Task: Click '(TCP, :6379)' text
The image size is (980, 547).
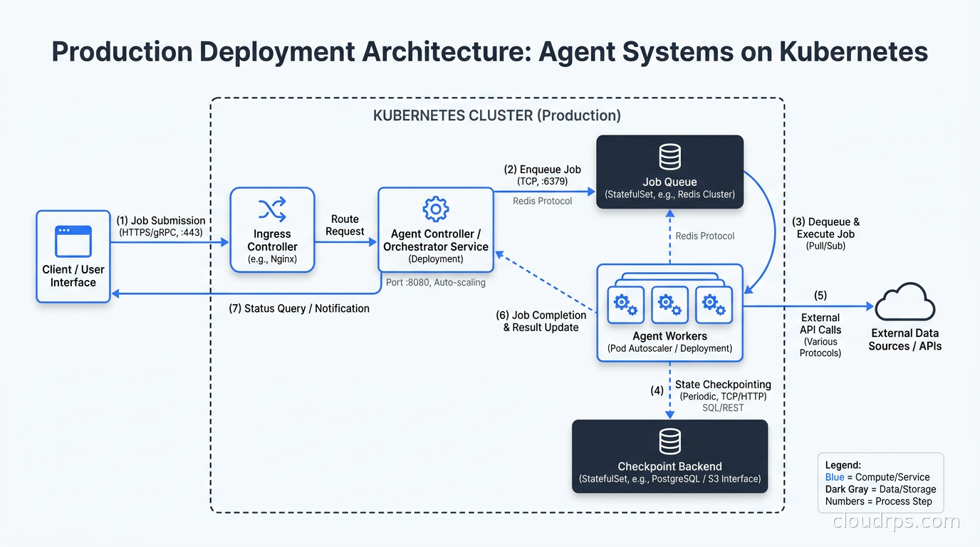Action: point(542,182)
